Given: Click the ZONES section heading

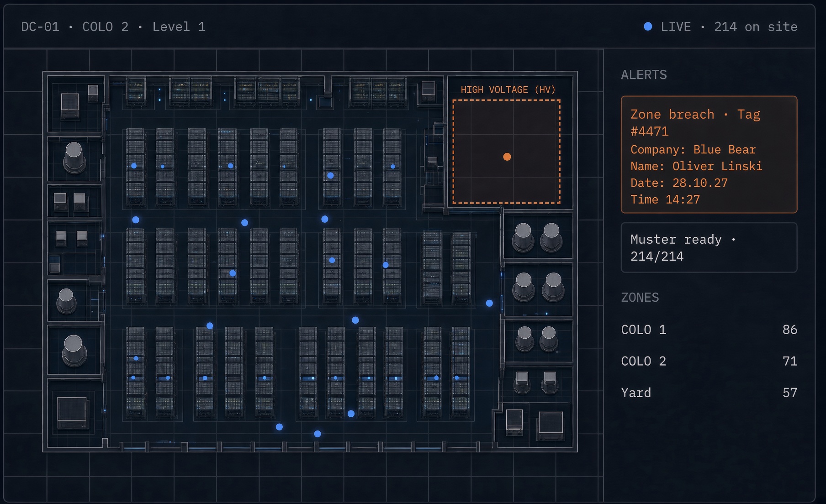Looking at the screenshot, I should pyautogui.click(x=640, y=298).
